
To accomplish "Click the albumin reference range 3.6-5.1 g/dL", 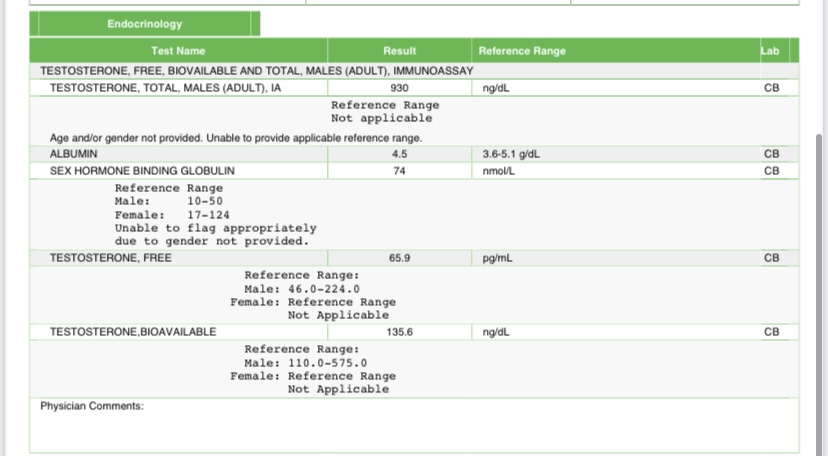I will tap(517, 154).
